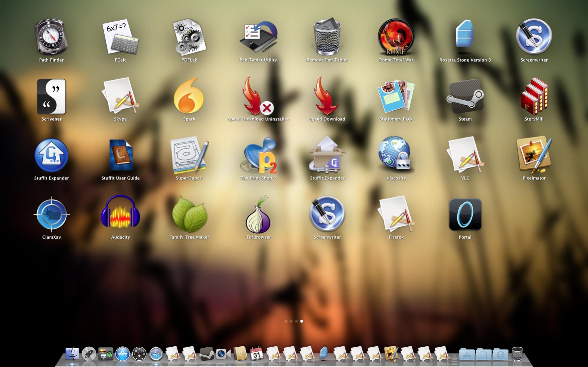The height and width of the screenshot is (367, 588).
Task: Open PDFLab app
Action: click(189, 37)
